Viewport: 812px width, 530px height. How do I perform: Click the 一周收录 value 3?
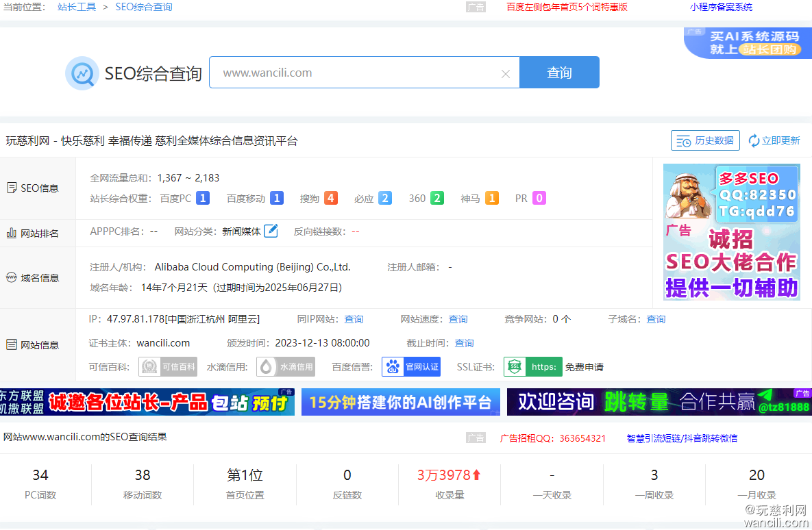[654, 475]
